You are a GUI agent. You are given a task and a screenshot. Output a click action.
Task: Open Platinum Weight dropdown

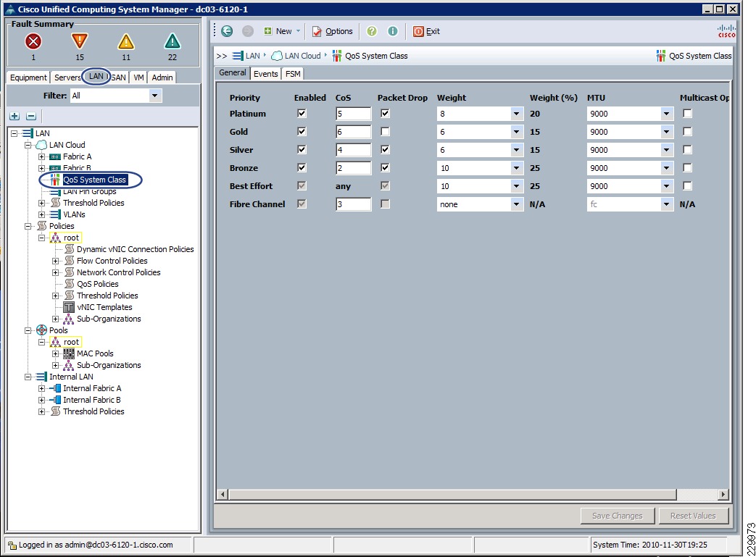coord(516,114)
